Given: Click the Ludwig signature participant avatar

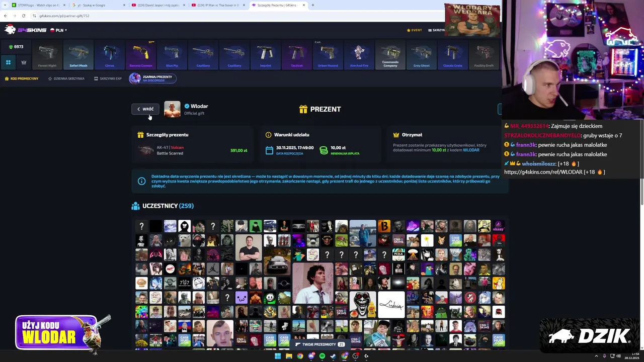Looking at the screenshot, I should (x=391, y=305).
